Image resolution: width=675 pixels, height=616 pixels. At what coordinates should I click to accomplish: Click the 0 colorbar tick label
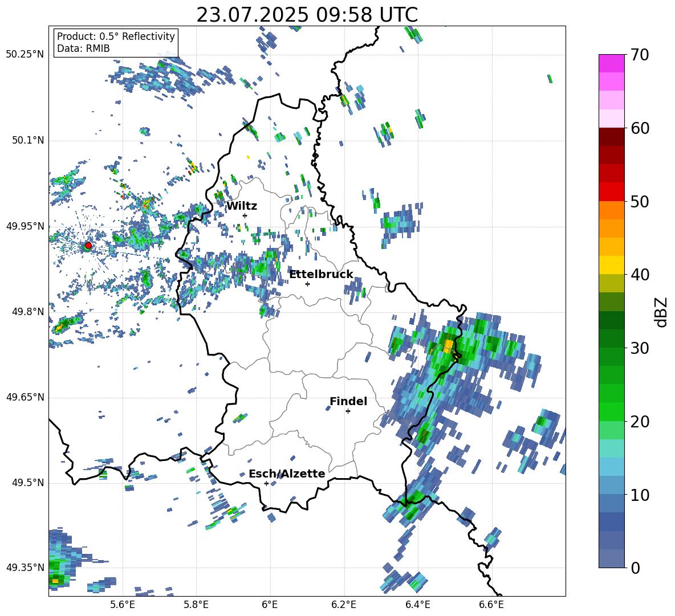click(x=635, y=568)
